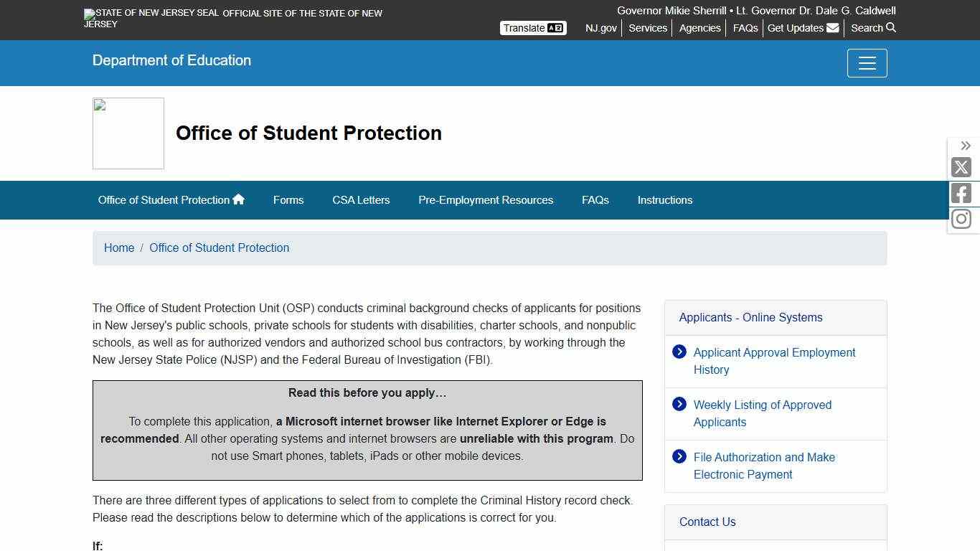The width and height of the screenshot is (980, 551).
Task: Open the Forms menu item
Action: click(288, 200)
